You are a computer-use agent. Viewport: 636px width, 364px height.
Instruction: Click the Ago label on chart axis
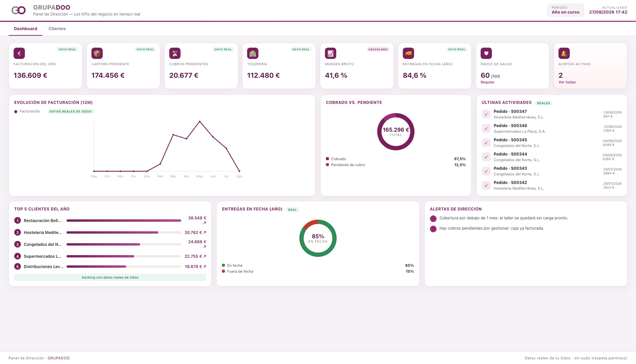point(239,176)
